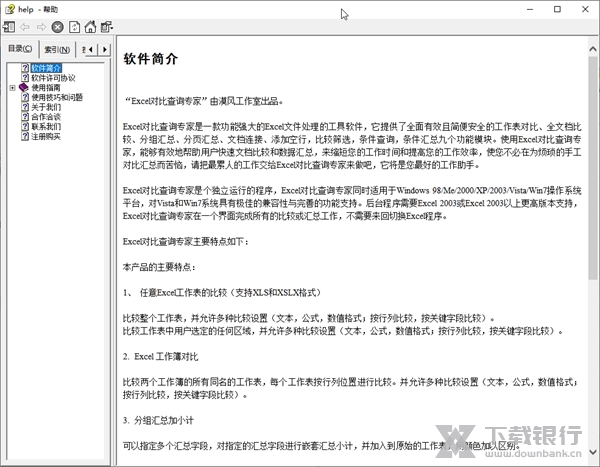This screenshot has width=600, height=467.
Task: Click the page icon beside 软件许可协议
Action: 25,78
